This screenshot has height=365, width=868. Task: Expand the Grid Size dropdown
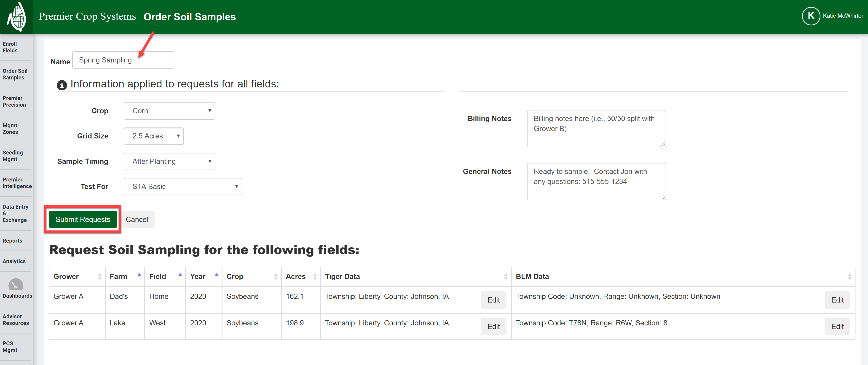[153, 136]
